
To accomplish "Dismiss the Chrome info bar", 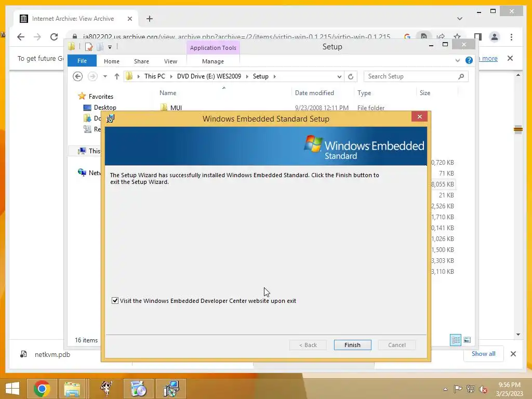I will [x=510, y=58].
